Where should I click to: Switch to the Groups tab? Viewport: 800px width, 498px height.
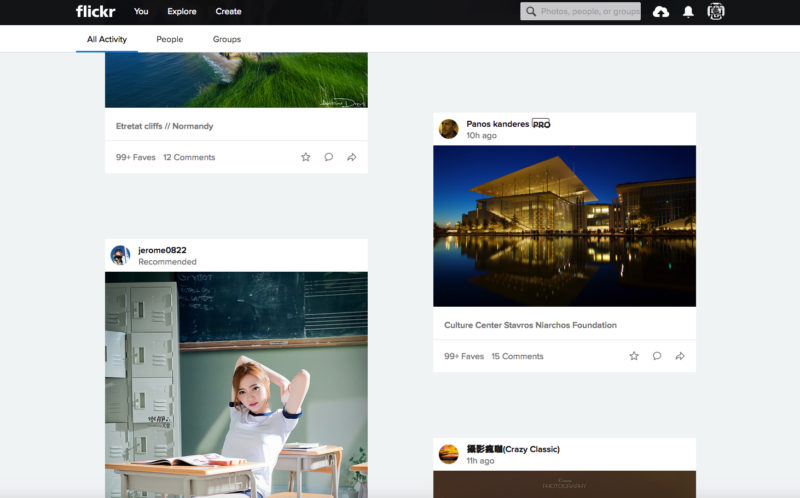[227, 39]
